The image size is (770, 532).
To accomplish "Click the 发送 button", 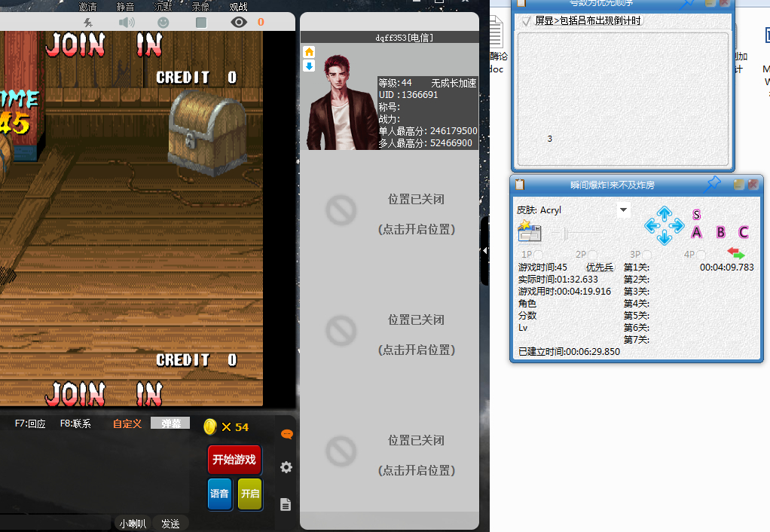I will click(x=170, y=524).
